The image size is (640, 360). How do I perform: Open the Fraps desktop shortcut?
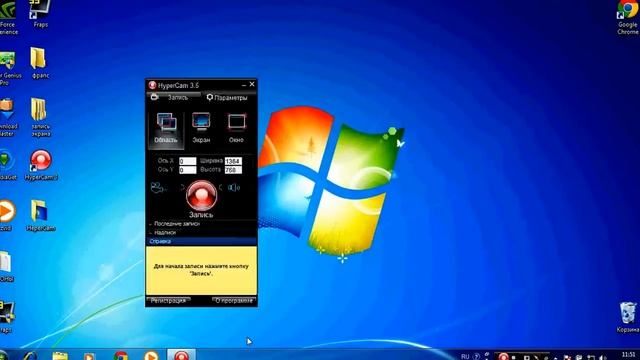(40, 13)
